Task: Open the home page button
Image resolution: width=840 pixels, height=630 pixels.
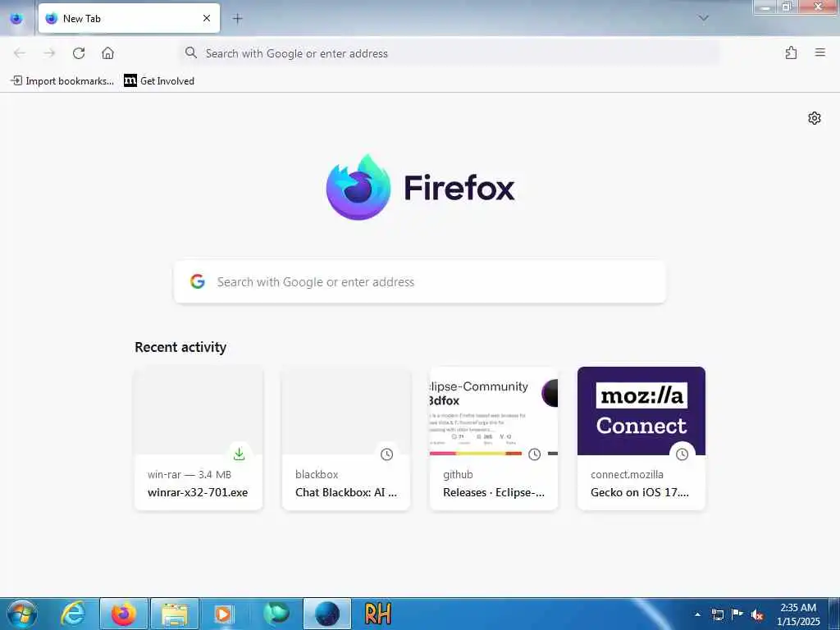Action: (107, 53)
